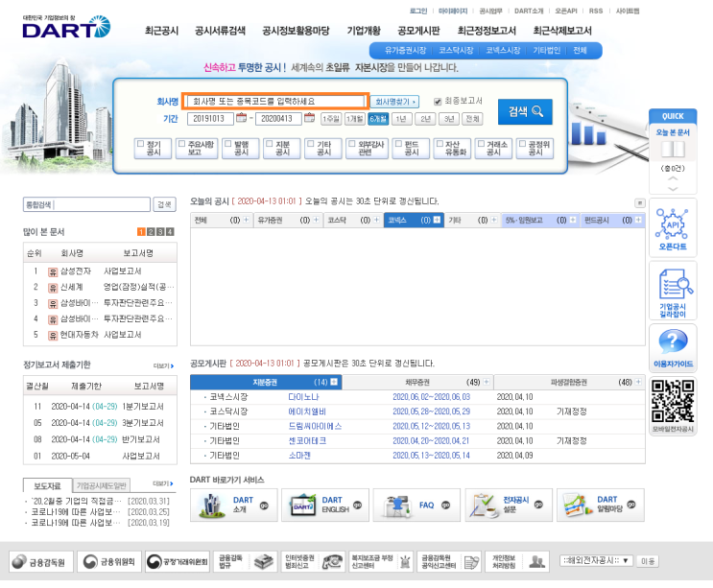Expand the 5%·임원보고 tab plus icon
The height and width of the screenshot is (588, 713).
tap(573, 220)
